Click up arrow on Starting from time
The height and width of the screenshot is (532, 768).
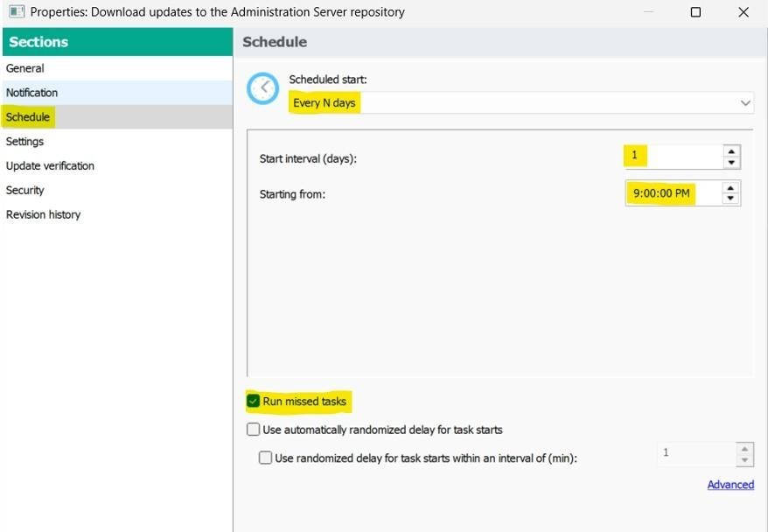(x=731, y=187)
